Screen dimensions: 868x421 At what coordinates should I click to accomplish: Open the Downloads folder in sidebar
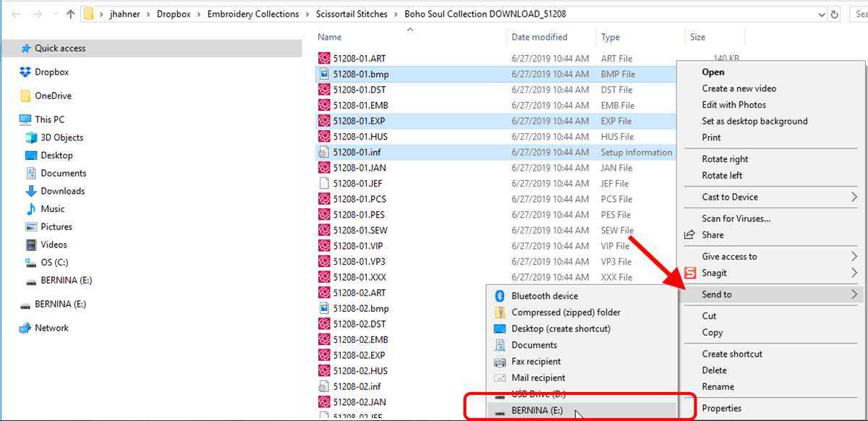[61, 190]
